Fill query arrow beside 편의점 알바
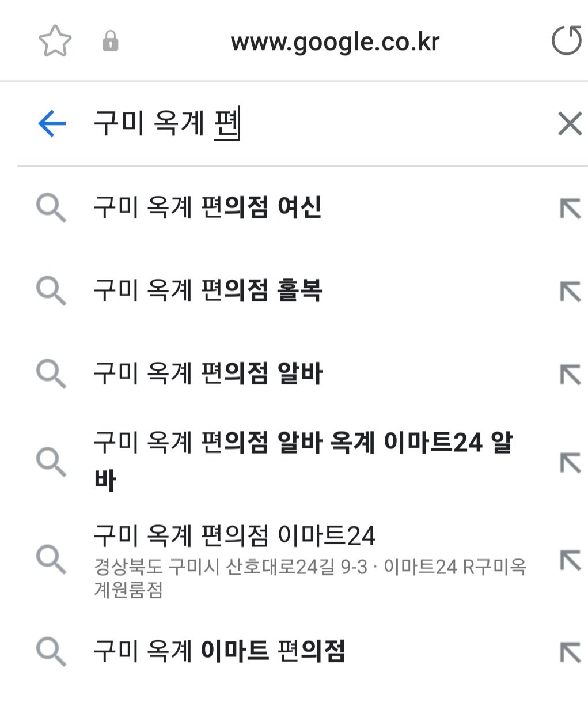 pyautogui.click(x=570, y=375)
